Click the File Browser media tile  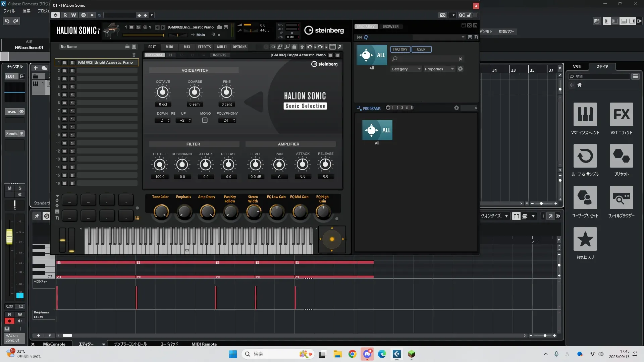pos(621,198)
